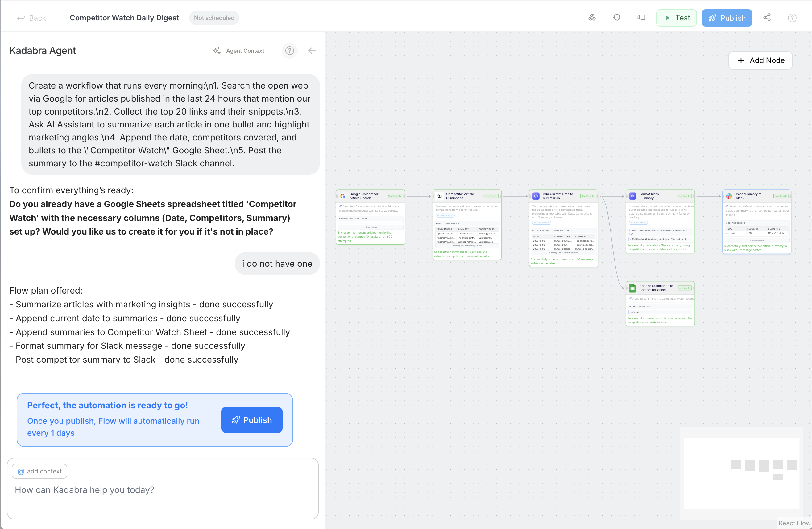
Task: Click Publish button in the chat banner
Action: click(251, 420)
